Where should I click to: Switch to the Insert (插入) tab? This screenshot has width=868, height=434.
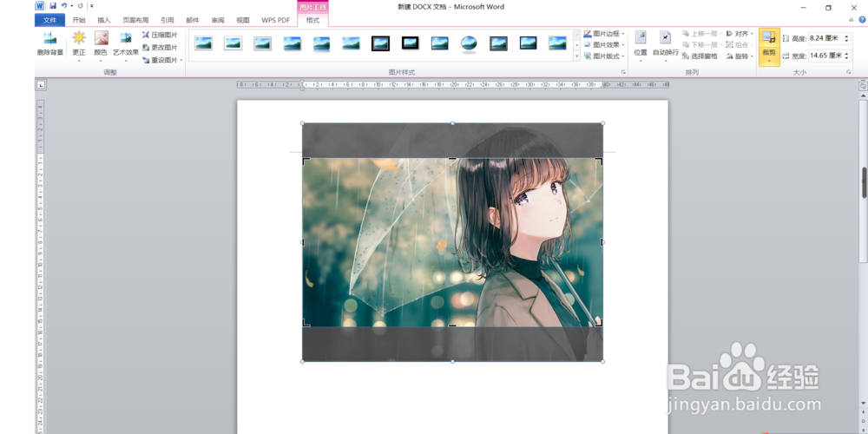click(x=104, y=20)
